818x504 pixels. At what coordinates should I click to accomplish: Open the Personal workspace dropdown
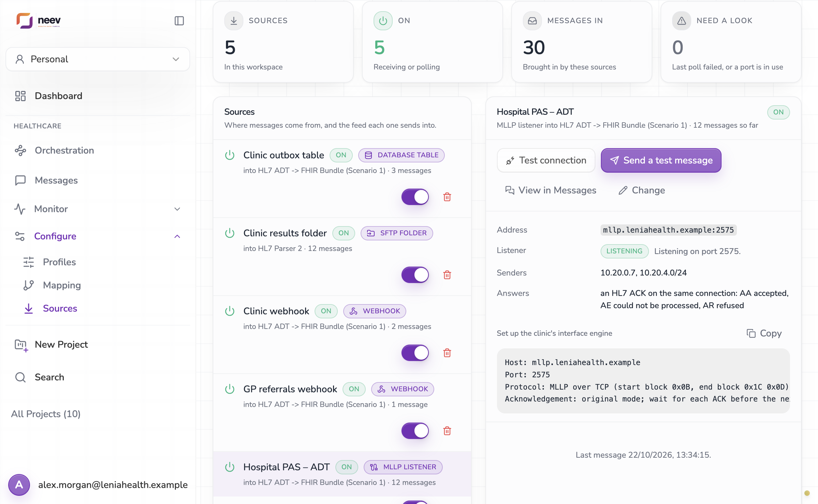click(98, 59)
